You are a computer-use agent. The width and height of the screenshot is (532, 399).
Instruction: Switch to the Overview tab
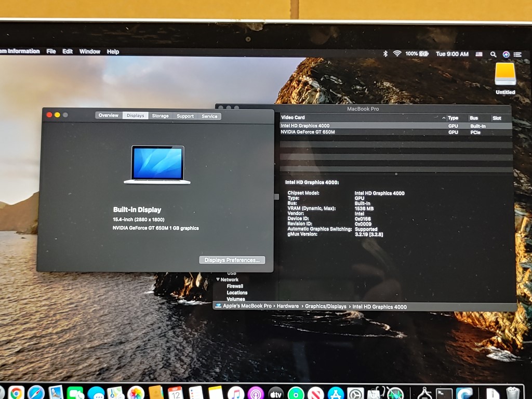[x=109, y=115]
